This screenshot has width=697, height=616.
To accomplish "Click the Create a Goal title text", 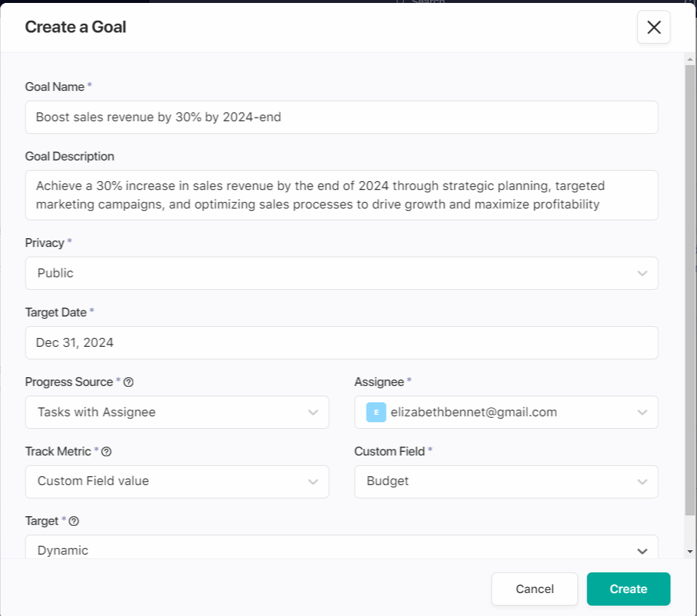I will point(75,27).
